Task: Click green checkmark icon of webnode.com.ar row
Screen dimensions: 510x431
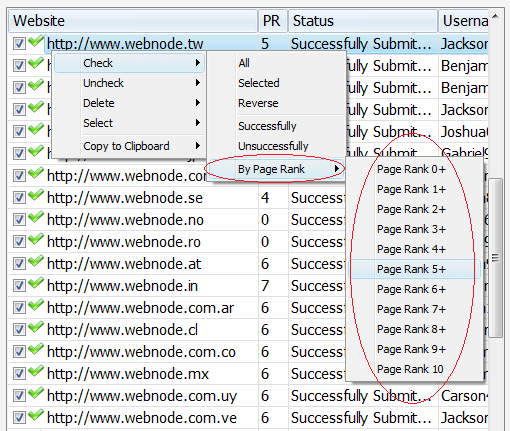Action: [x=36, y=305]
